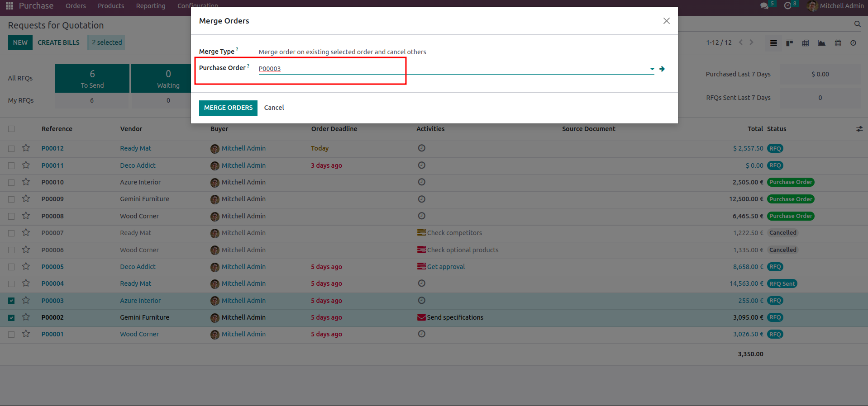Click the 2 selected indicator
The image size is (868, 406).
107,42
